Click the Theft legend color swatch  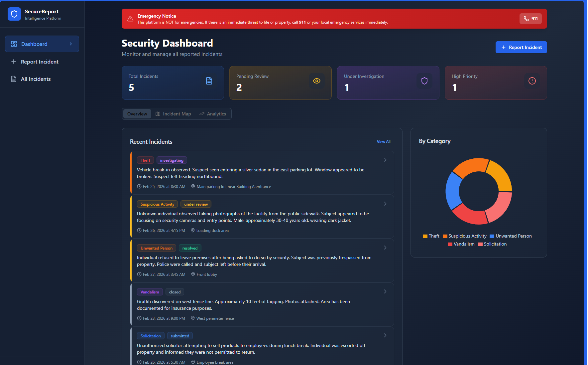coord(425,236)
